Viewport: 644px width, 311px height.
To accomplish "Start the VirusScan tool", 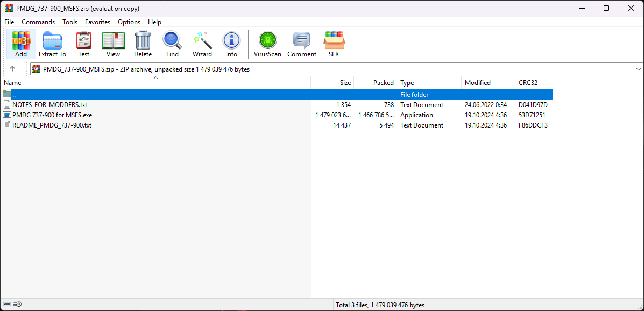I will (x=267, y=44).
